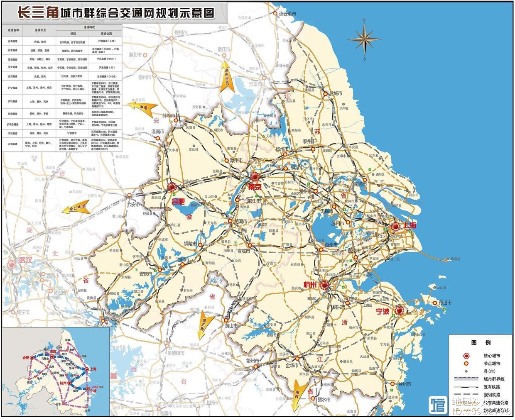Click the 连云港市 city label
The width and height of the screenshot is (515, 420).
[x=287, y=14]
